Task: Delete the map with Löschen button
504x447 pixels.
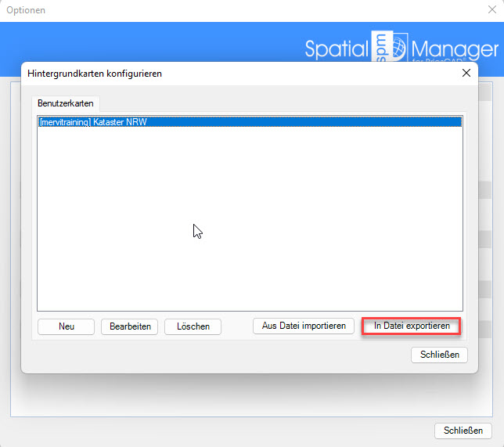Action: (x=193, y=326)
